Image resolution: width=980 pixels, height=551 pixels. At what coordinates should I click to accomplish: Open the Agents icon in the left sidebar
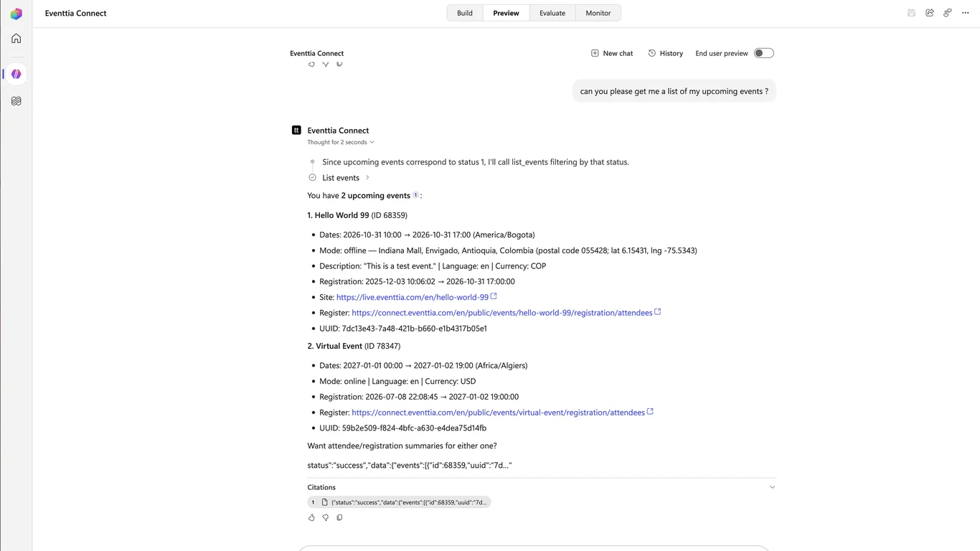[x=16, y=74]
